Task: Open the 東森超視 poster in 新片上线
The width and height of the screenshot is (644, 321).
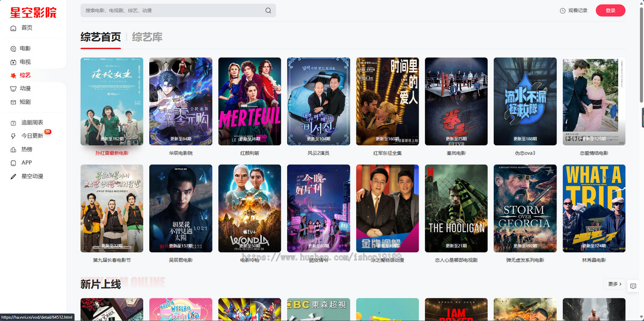Action: (x=318, y=310)
